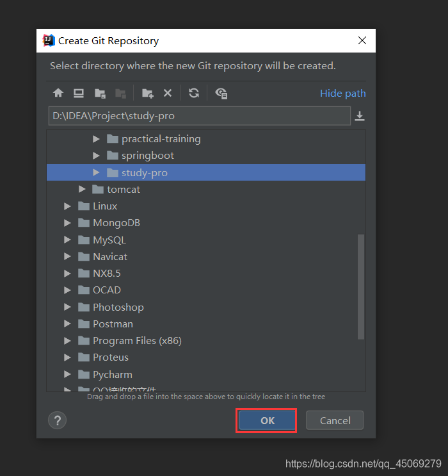The image size is (448, 476).
Task: Expand the OCAD folder arrow
Action: pos(67,290)
